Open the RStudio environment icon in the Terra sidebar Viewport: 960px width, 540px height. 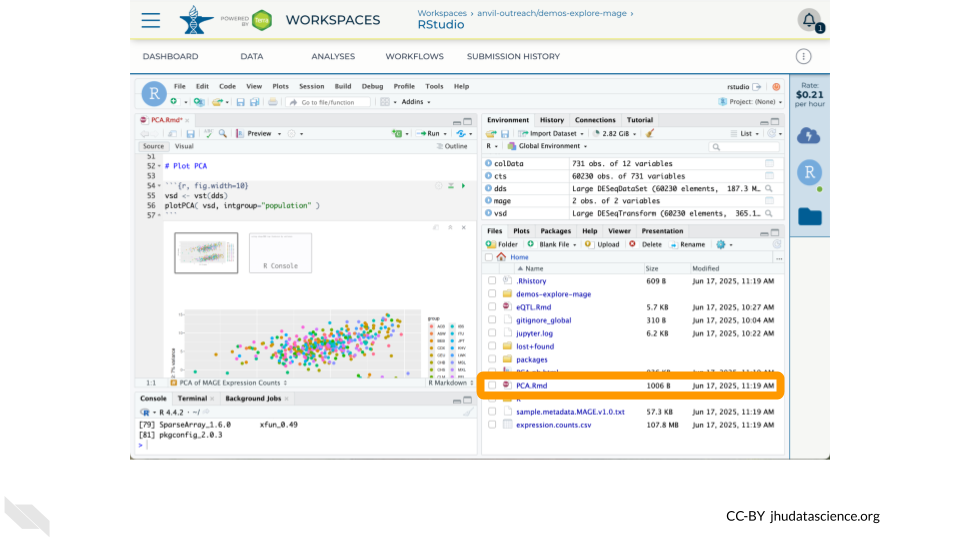809,173
